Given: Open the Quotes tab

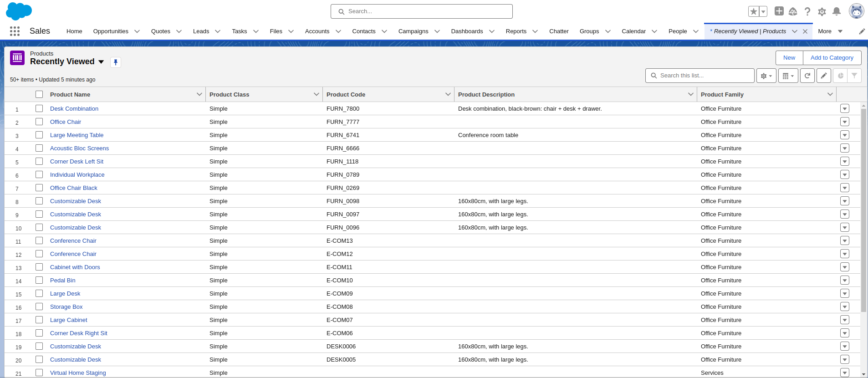Looking at the screenshot, I should coord(161,31).
